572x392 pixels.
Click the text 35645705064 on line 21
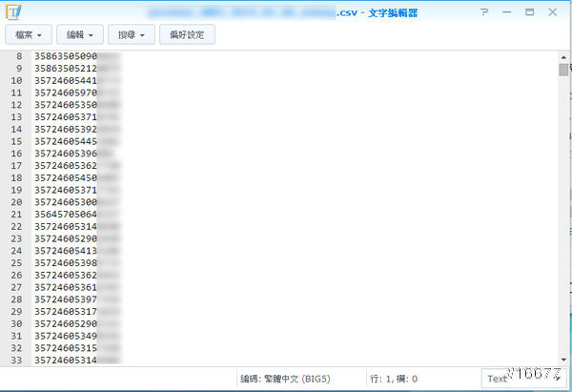pos(66,215)
